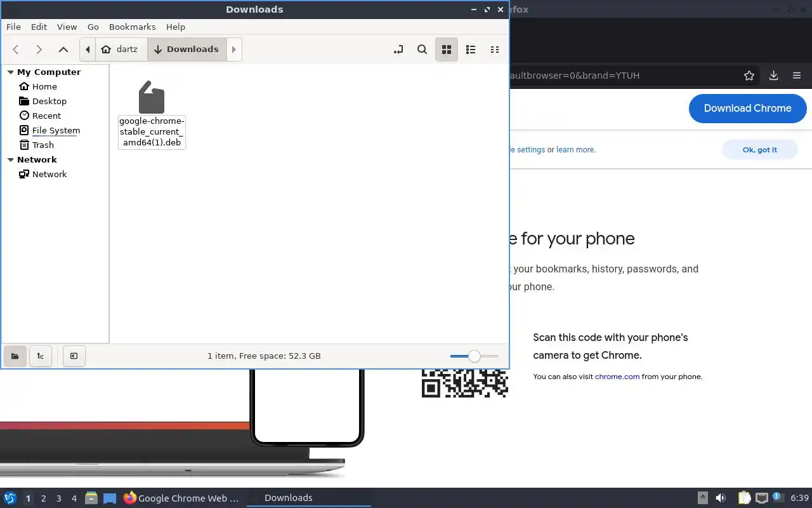
Task: Go back in the file manager
Action: point(16,50)
